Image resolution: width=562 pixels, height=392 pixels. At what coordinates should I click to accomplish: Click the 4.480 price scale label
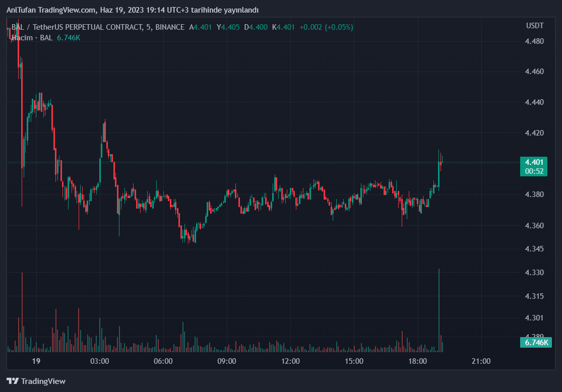(x=534, y=41)
